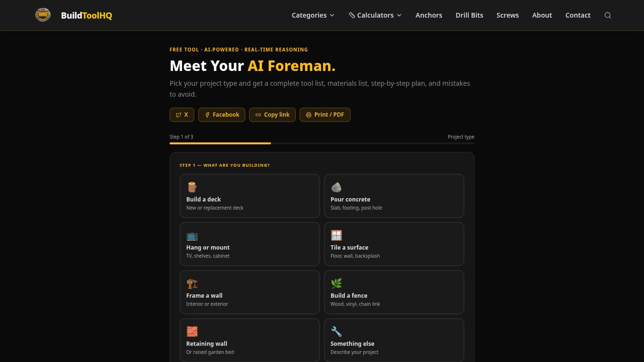644x362 pixels.
Task: Click 'STEP 1 — WHAT ARE YOU BUILDING?' text
Action: (x=224, y=165)
